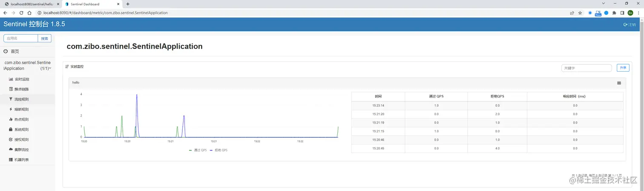Click the 升序 sort button

point(623,68)
